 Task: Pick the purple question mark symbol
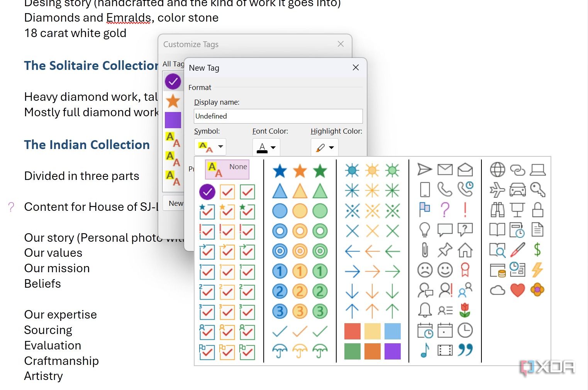(445, 209)
